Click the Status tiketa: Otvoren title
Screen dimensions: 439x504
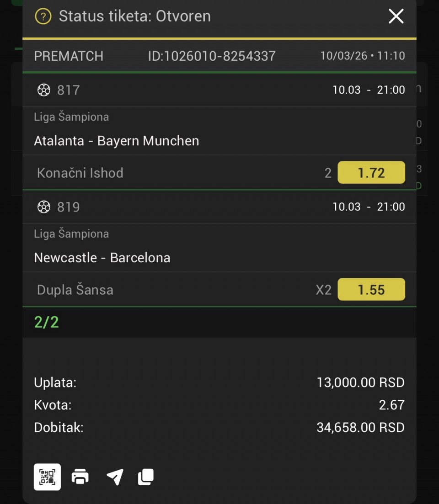[135, 16]
